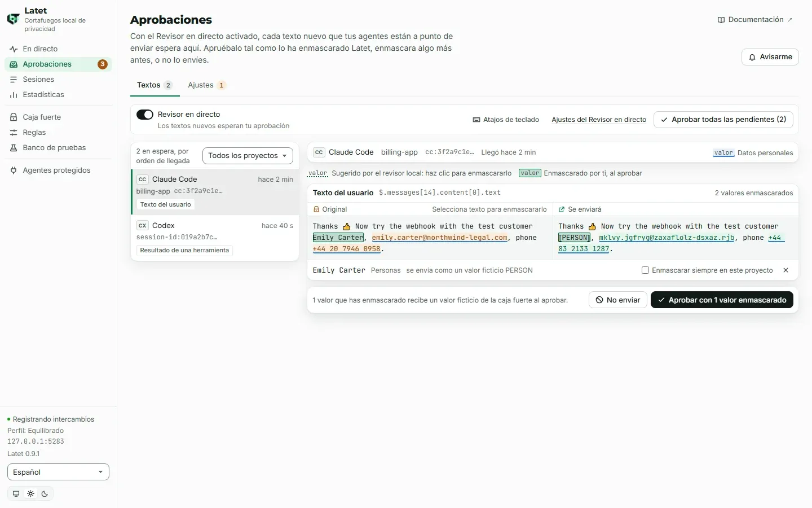Click the original phone +44 20 7946 0958

347,249
